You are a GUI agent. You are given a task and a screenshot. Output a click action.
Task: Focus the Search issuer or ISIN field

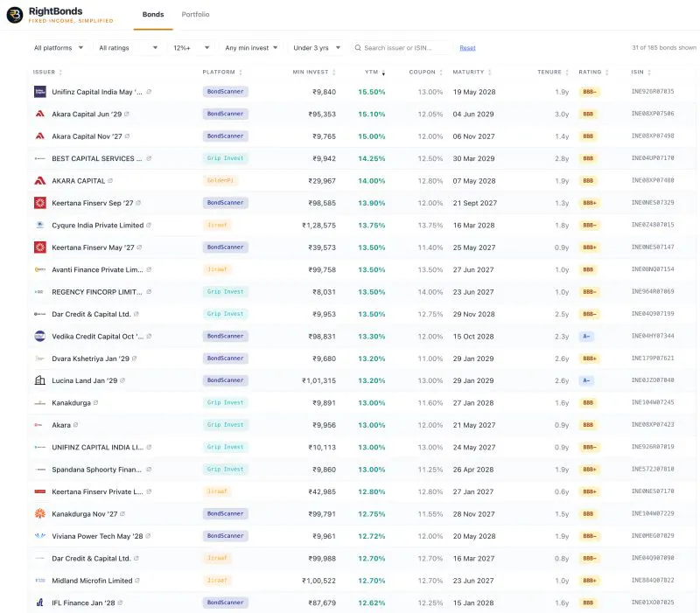(x=401, y=48)
